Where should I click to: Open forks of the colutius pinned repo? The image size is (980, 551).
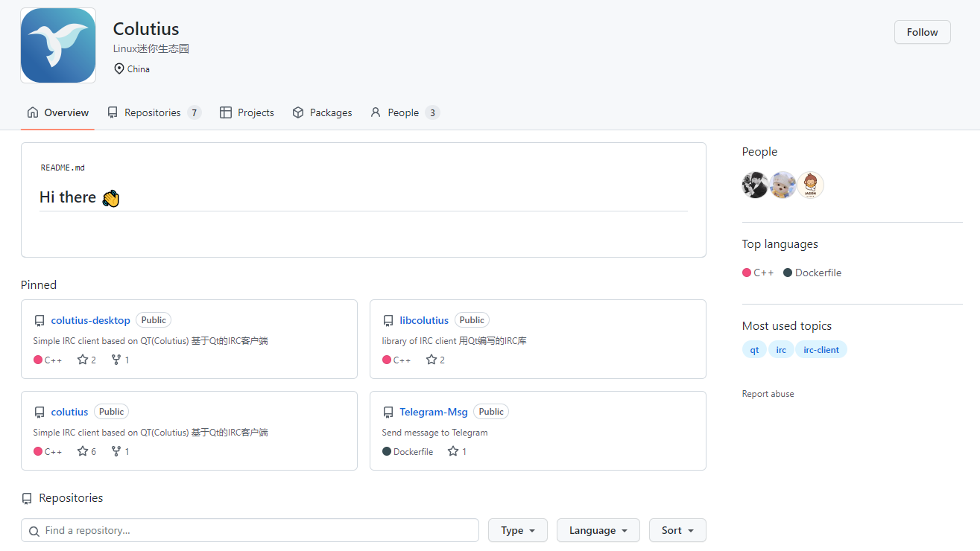(120, 452)
